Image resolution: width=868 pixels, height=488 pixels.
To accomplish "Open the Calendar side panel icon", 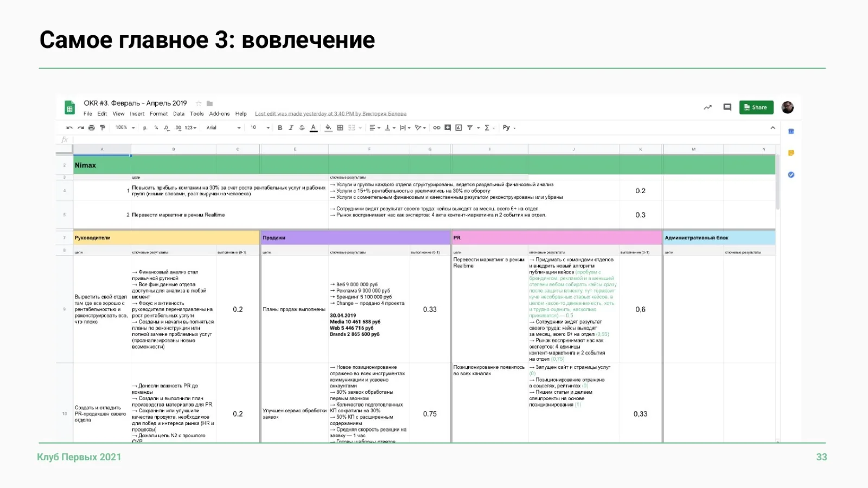I will click(x=791, y=131).
